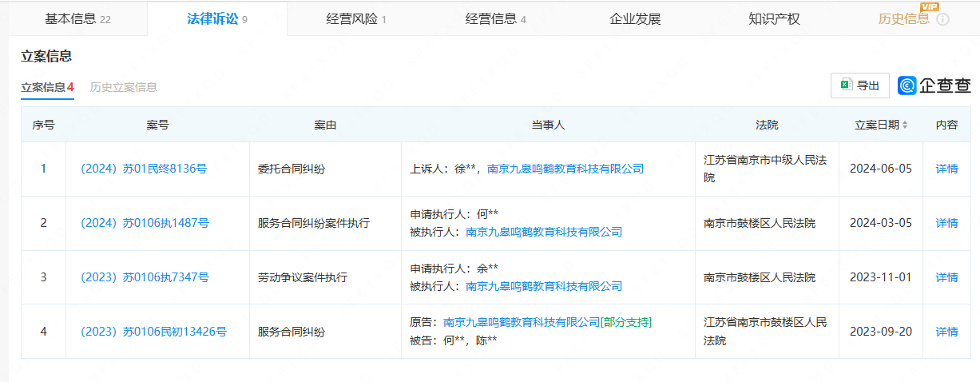
Task: Click the info icon beside 历史信息
Action: (942, 19)
